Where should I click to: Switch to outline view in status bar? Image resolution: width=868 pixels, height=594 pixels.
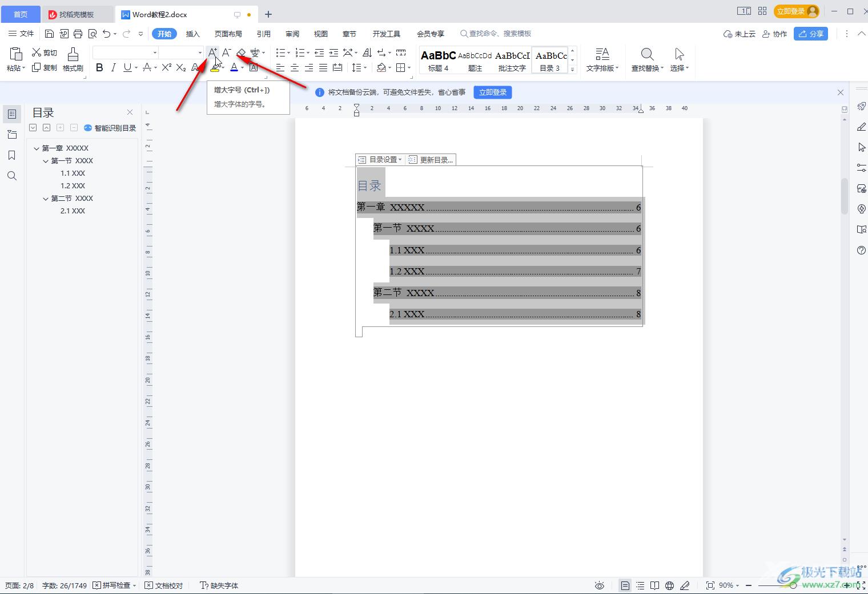pos(640,585)
